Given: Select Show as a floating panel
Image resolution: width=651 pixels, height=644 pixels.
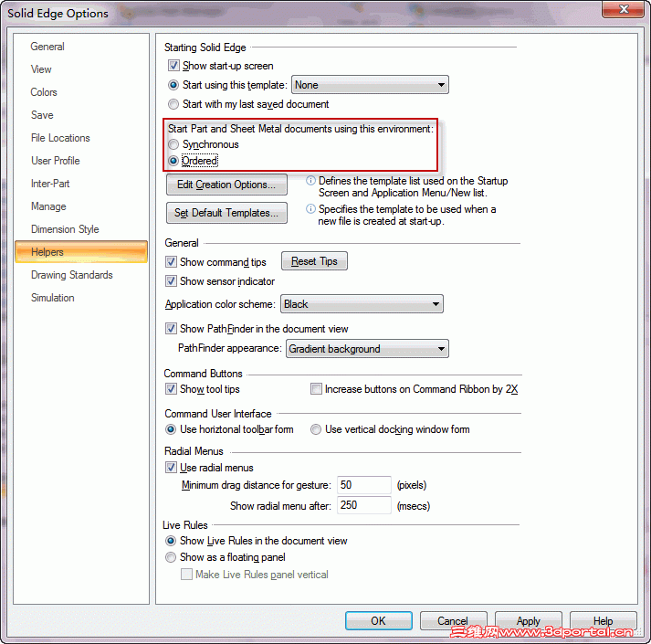Looking at the screenshot, I should (x=171, y=557).
